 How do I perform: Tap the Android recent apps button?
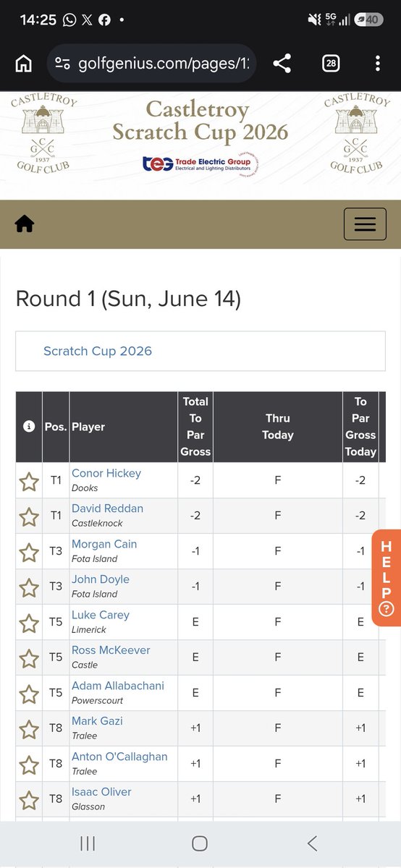(x=88, y=843)
